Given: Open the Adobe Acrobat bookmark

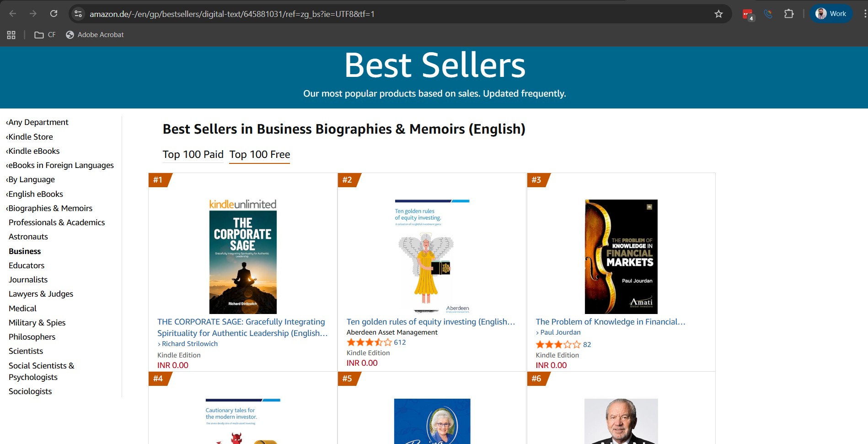Looking at the screenshot, I should (95, 35).
